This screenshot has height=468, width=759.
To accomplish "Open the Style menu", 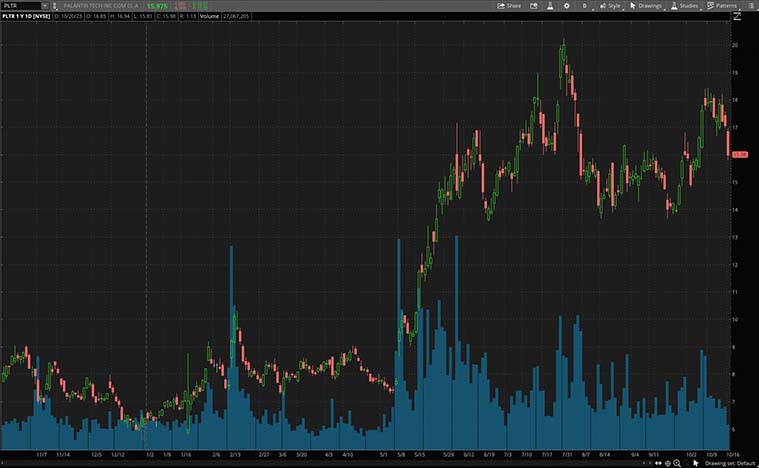I will click(x=609, y=6).
